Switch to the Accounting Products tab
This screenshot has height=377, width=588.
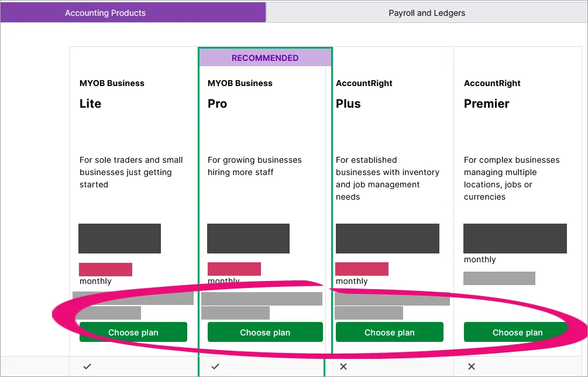[x=133, y=13]
